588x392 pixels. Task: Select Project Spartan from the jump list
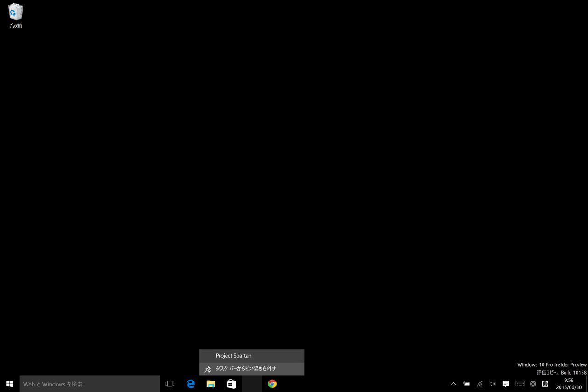pos(234,355)
